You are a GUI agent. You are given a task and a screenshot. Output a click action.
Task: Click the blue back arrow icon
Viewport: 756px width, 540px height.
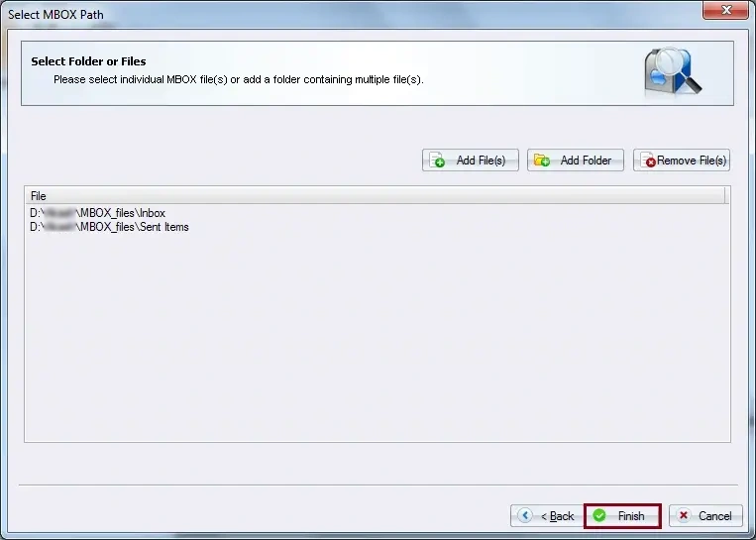click(x=525, y=516)
